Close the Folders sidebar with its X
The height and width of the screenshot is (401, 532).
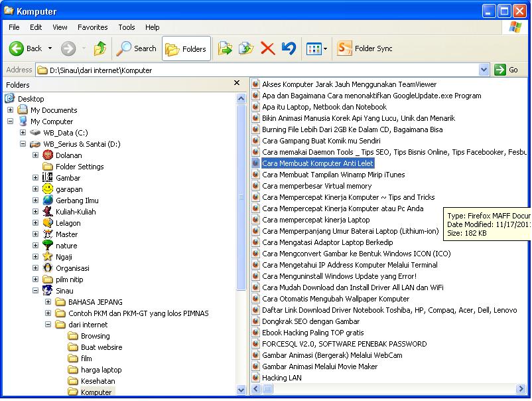[x=237, y=83]
